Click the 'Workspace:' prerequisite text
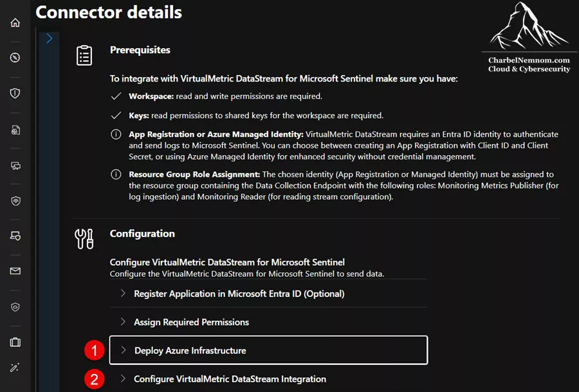This screenshot has height=392, width=579. pyautogui.click(x=151, y=96)
